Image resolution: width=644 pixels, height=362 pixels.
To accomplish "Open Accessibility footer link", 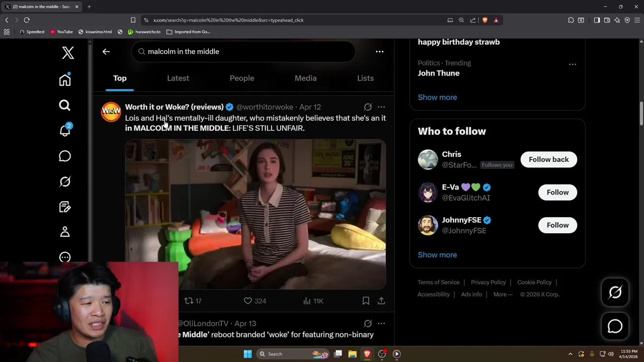I will click(433, 295).
